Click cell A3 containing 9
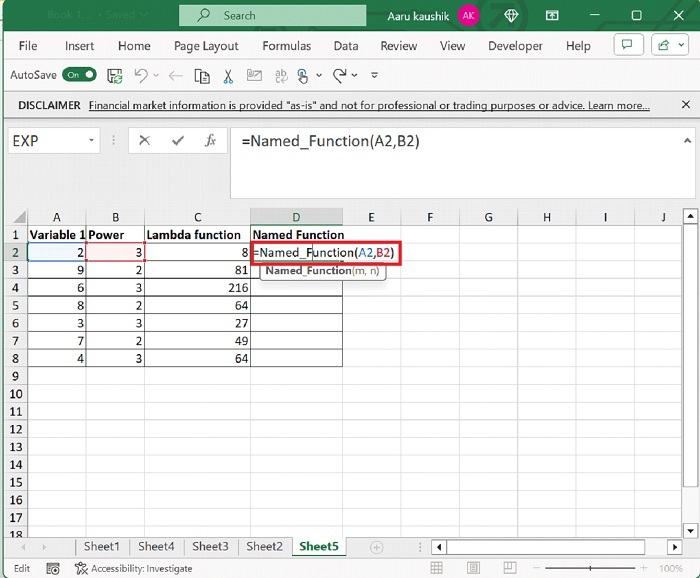The image size is (700, 578). coord(57,270)
